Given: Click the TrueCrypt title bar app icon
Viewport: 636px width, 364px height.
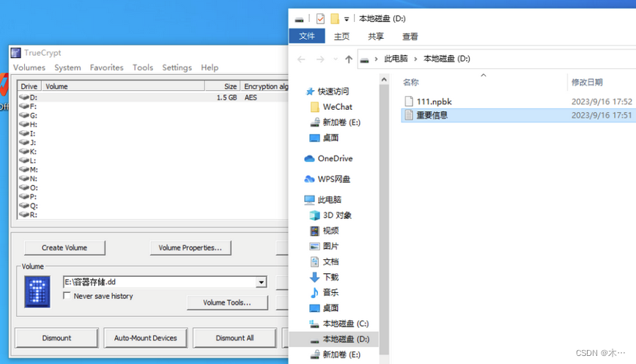Looking at the screenshot, I should click(16, 53).
